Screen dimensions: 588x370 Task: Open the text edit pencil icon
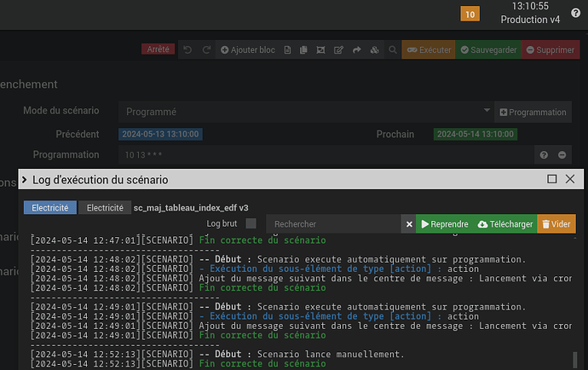coord(338,49)
